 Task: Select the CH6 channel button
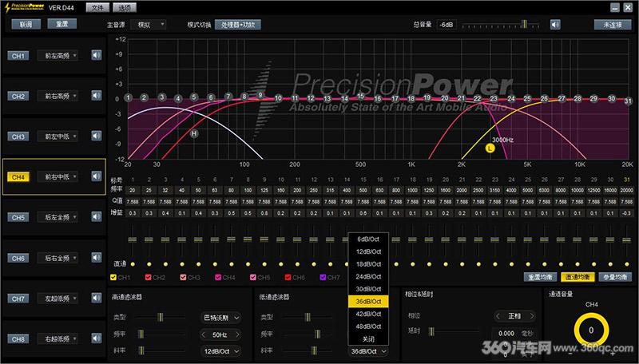(x=18, y=258)
